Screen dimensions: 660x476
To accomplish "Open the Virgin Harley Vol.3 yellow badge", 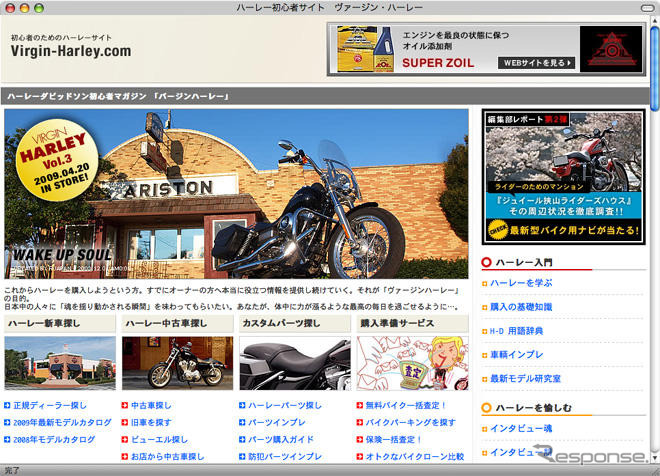I will point(57,160).
